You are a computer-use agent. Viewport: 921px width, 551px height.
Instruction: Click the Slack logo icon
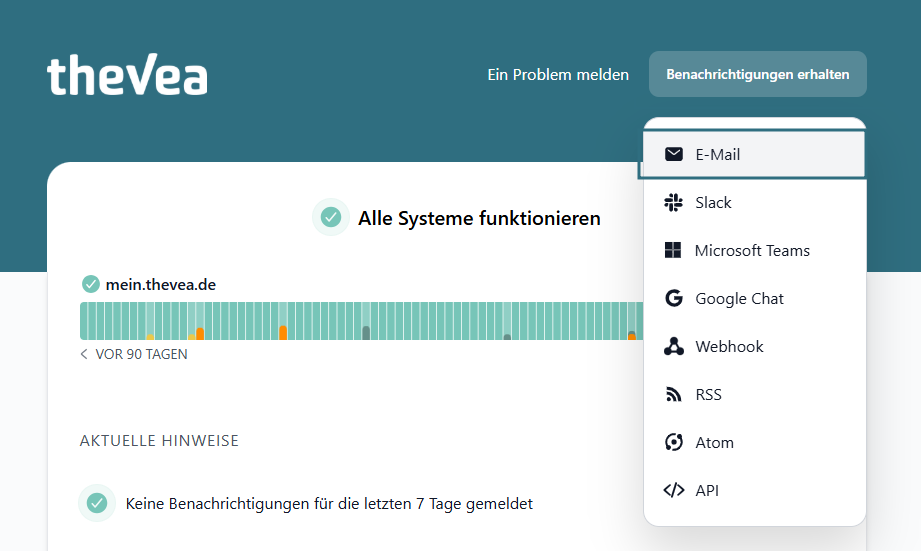pos(674,202)
